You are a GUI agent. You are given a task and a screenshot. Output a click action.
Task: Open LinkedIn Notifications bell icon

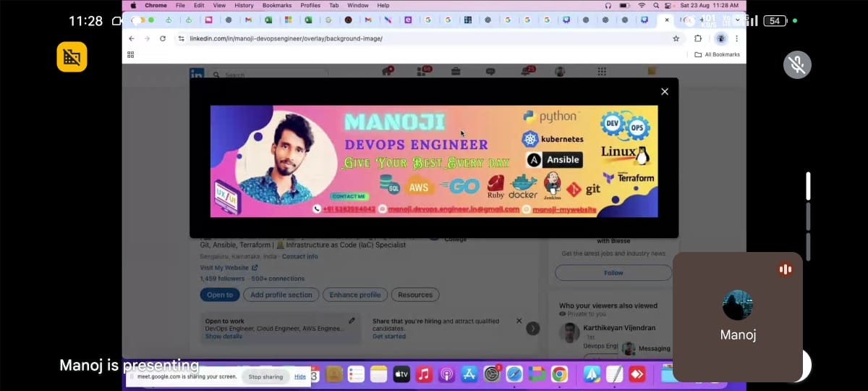(526, 72)
